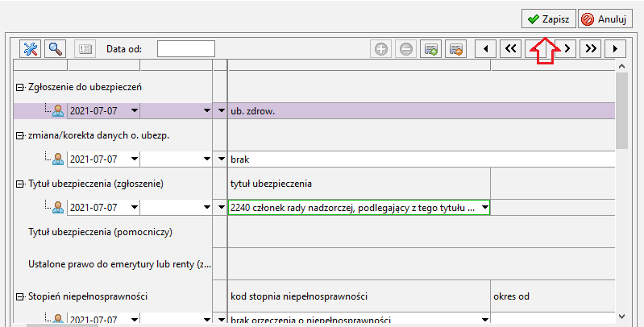Go to next record with single right chevron
The image size is (644, 327).
(x=567, y=49)
